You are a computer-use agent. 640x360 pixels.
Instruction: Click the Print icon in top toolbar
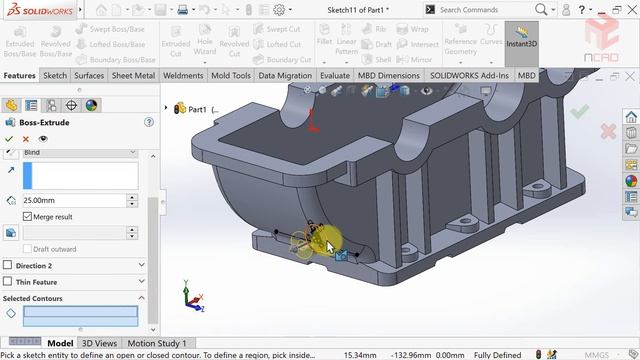coord(182,10)
